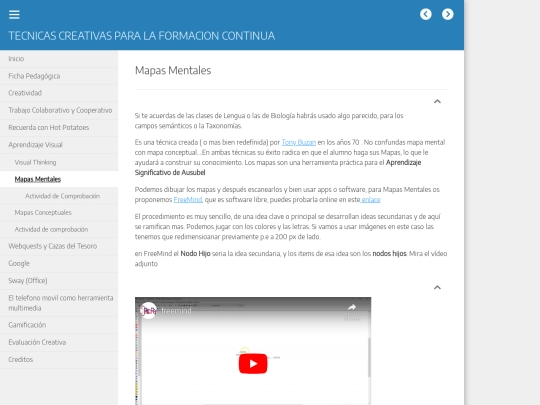Screen dimensions: 540x405
Task: Open Mapas Conceptuales subpage
Action: [x=59, y=212]
